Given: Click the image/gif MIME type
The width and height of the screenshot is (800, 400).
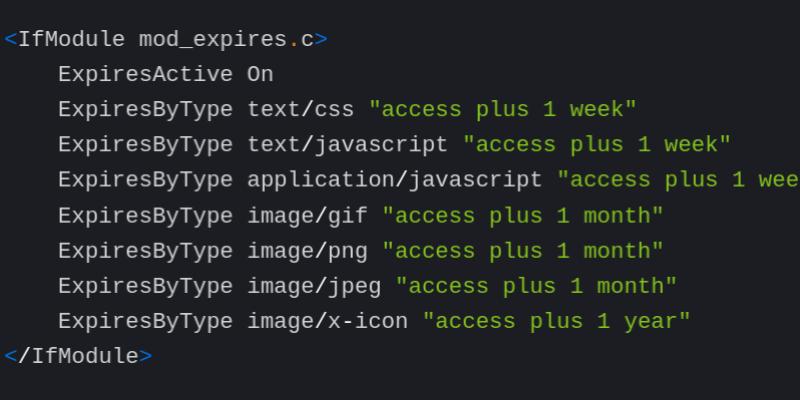Looking at the screenshot, I should (x=308, y=215).
